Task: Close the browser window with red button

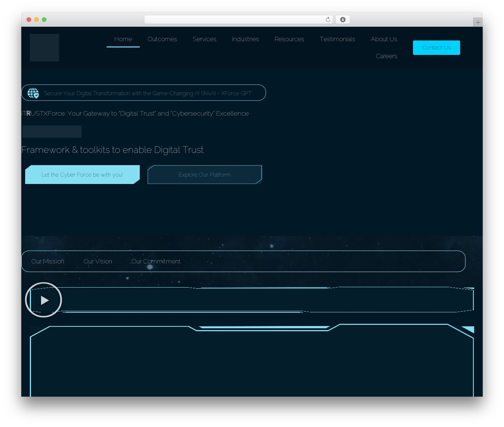Action: 29,20
